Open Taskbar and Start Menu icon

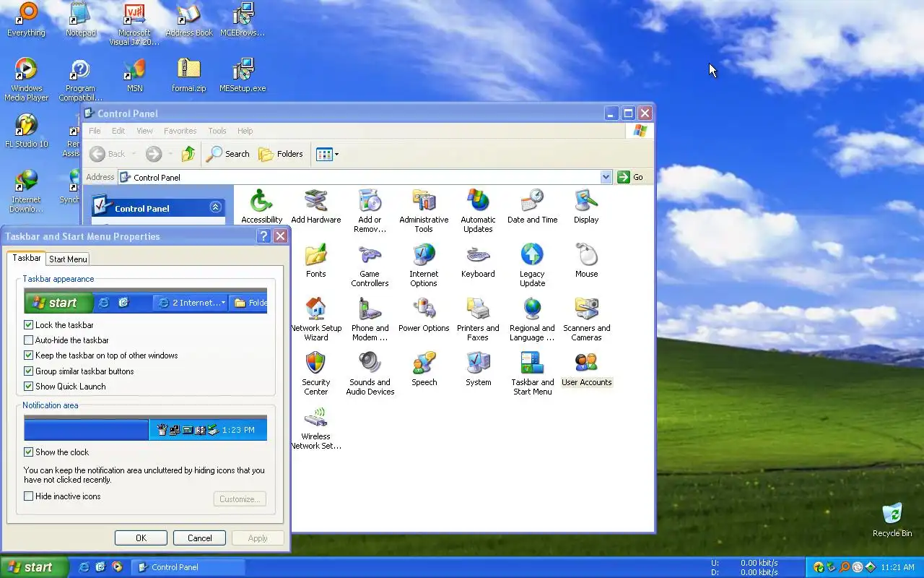click(532, 373)
